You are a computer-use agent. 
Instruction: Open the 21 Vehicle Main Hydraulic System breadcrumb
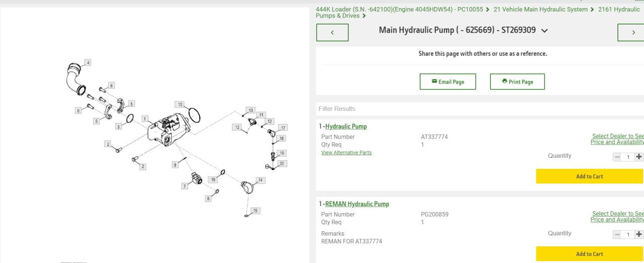pyautogui.click(x=540, y=9)
